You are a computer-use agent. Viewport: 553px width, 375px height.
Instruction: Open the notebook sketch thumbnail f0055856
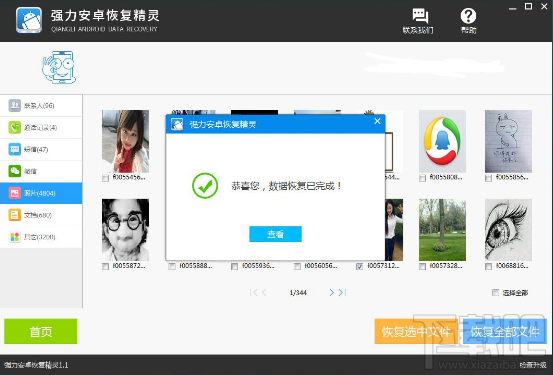pos(508,141)
